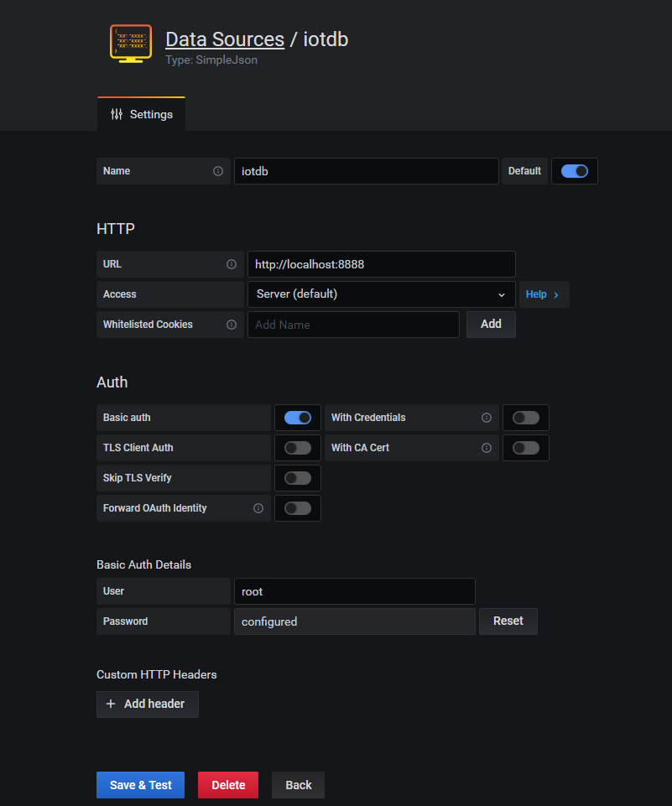This screenshot has height=806, width=672.
Task: Click the info icon beside the Name field
Action: (x=220, y=171)
